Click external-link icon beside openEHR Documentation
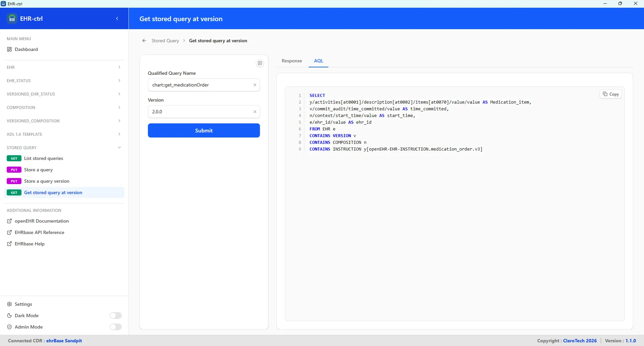The image size is (644, 346). pos(9,221)
